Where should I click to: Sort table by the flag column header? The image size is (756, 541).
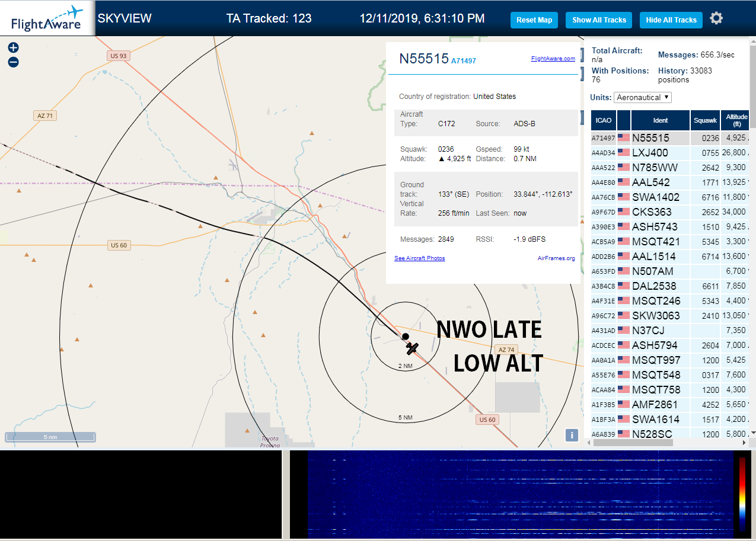point(624,120)
